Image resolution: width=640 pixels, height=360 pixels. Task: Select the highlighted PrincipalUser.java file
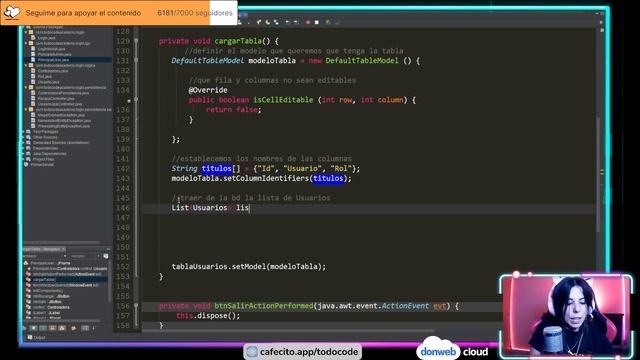click(53, 60)
